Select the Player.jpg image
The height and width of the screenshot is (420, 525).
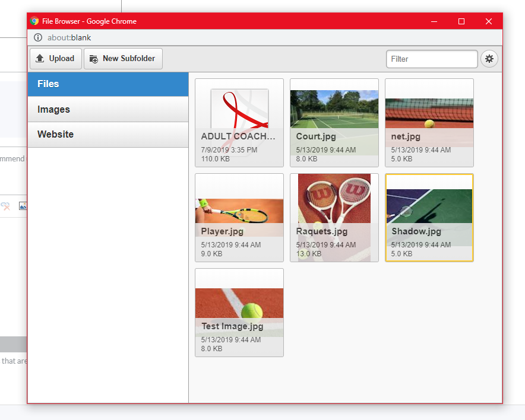tap(239, 218)
